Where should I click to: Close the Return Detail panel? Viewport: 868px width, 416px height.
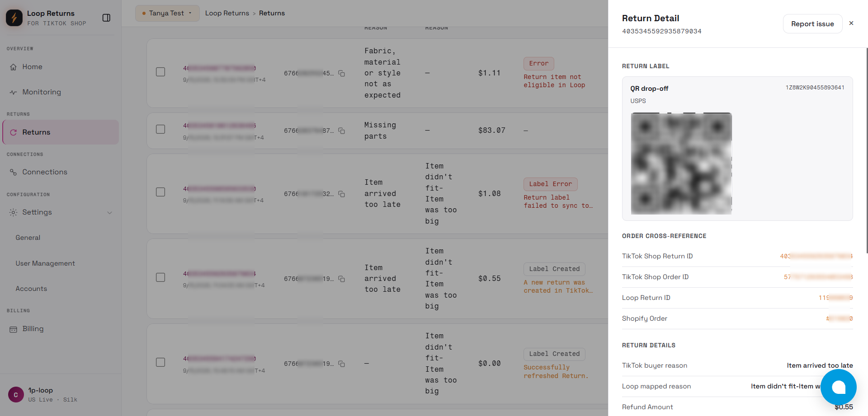point(851,23)
